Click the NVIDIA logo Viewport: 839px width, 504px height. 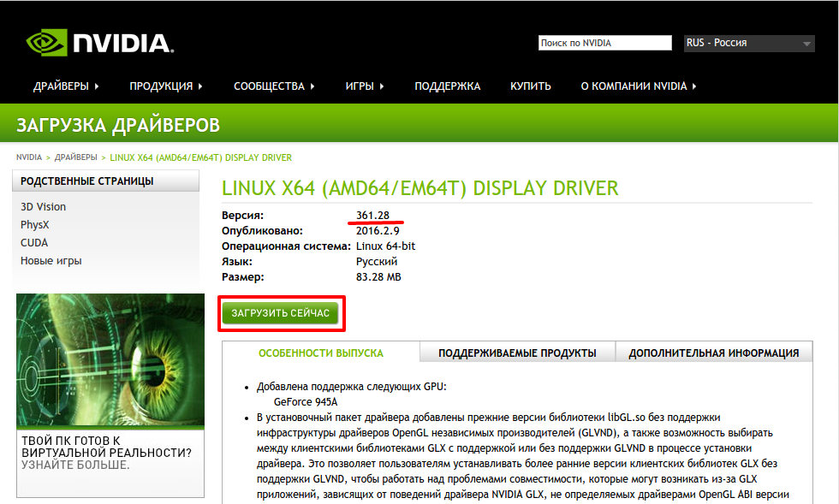tap(98, 43)
